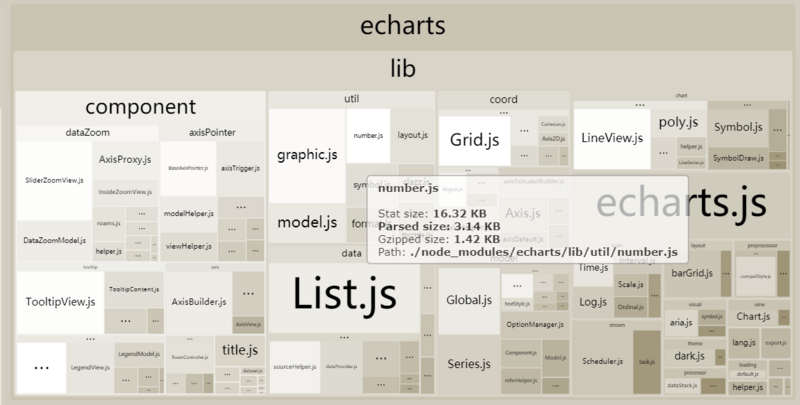Click the large echarts.js block
Image resolution: width=800 pixels, height=405 pixels.
coord(681,204)
